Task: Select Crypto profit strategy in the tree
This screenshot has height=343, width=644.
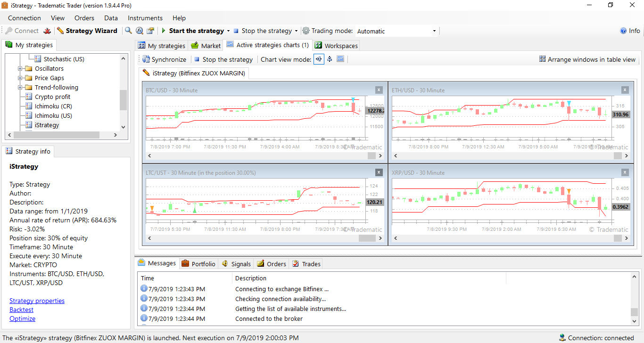Action: tap(52, 97)
